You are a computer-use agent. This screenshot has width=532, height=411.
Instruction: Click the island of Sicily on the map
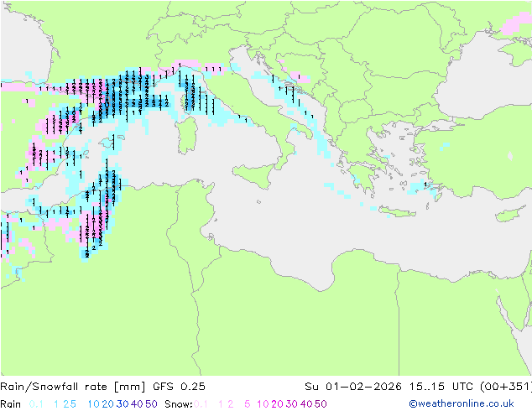pyautogui.click(x=254, y=175)
